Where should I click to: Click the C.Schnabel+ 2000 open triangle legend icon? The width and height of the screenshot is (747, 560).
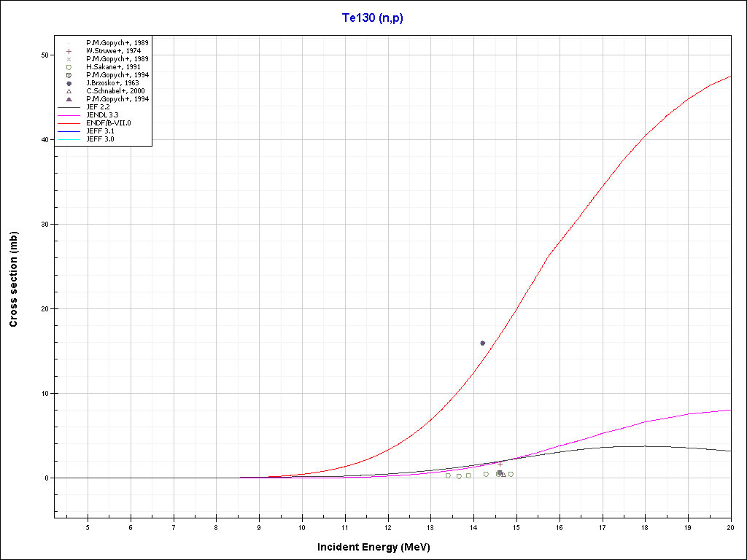pos(69,91)
